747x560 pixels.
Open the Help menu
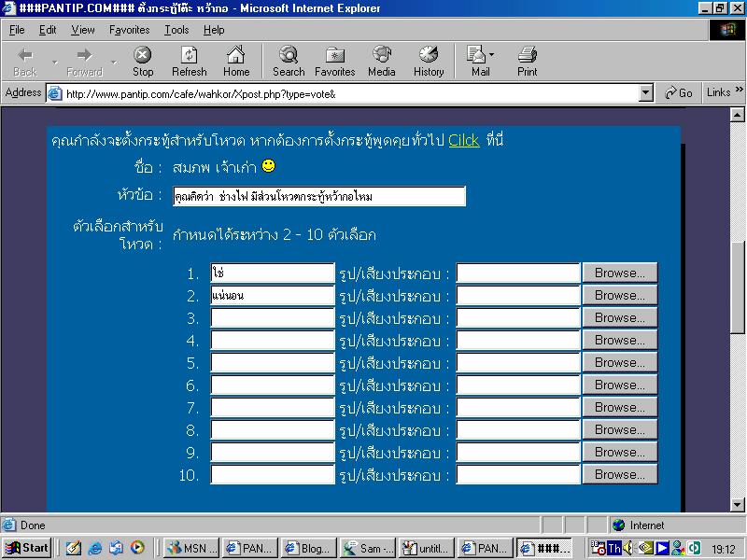click(214, 30)
